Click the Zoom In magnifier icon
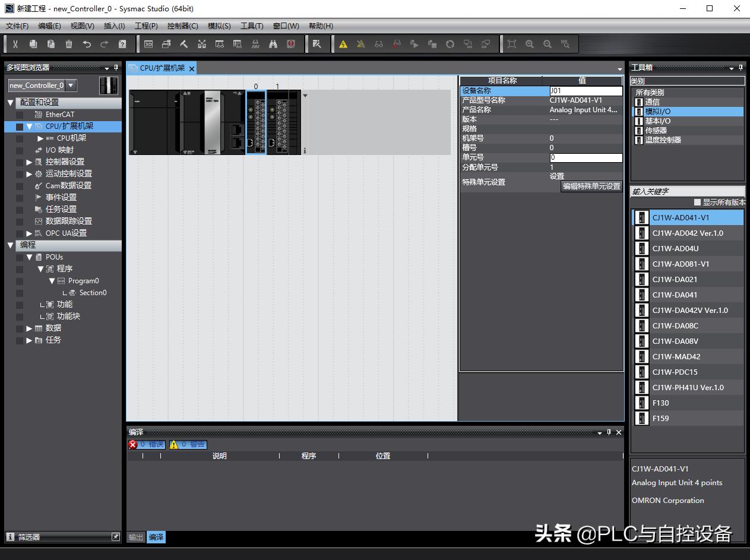The height and width of the screenshot is (560, 750). 530,44
